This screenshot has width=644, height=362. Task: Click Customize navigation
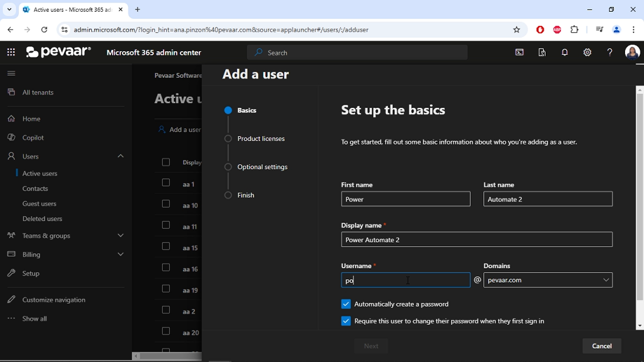(54, 300)
